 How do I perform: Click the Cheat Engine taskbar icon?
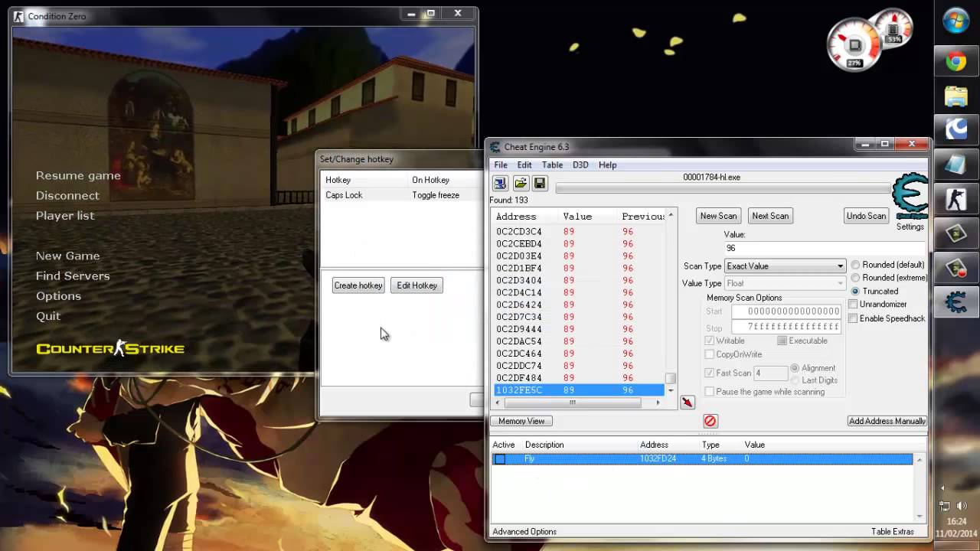[956, 302]
